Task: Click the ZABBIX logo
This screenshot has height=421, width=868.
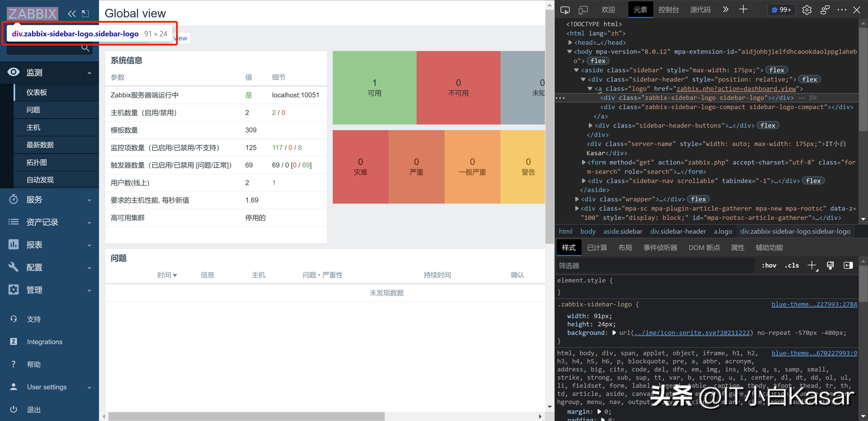Action: pos(33,14)
